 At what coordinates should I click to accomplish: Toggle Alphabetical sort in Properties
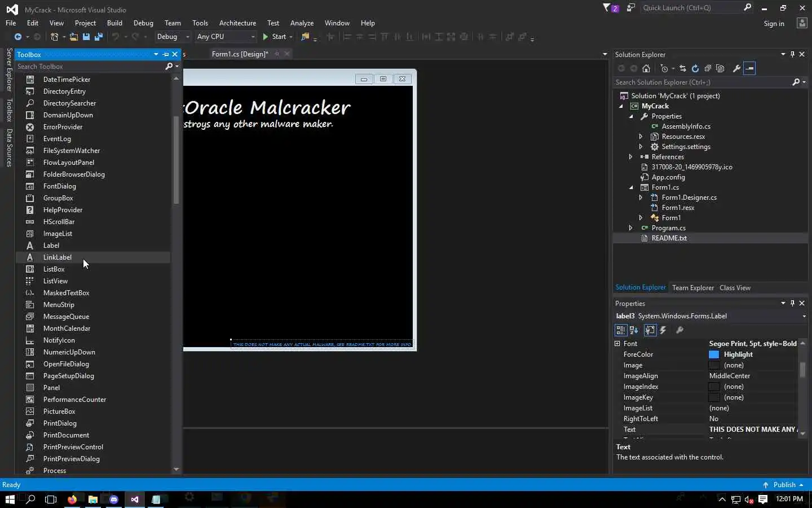pos(634,330)
